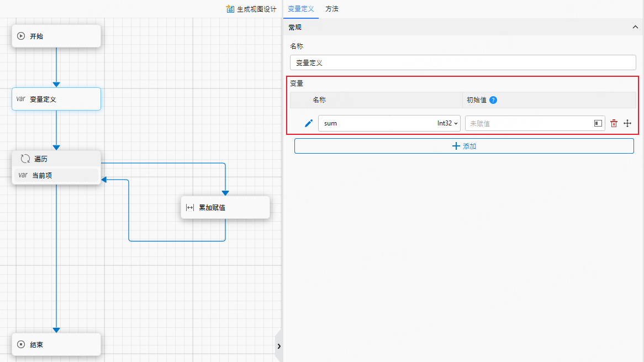Collapse the 常规 section
Viewport: 644px width, 362px height.
pyautogui.click(x=635, y=27)
